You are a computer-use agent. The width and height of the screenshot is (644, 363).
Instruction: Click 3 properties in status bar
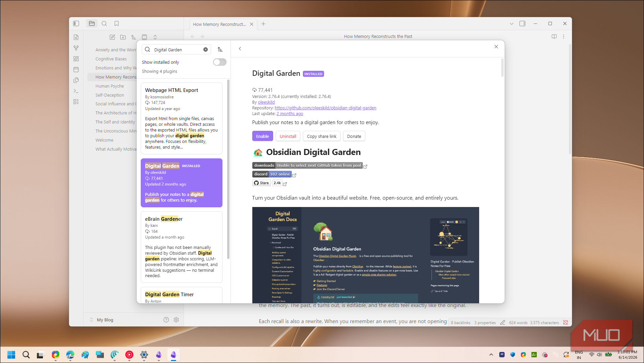[x=485, y=323]
